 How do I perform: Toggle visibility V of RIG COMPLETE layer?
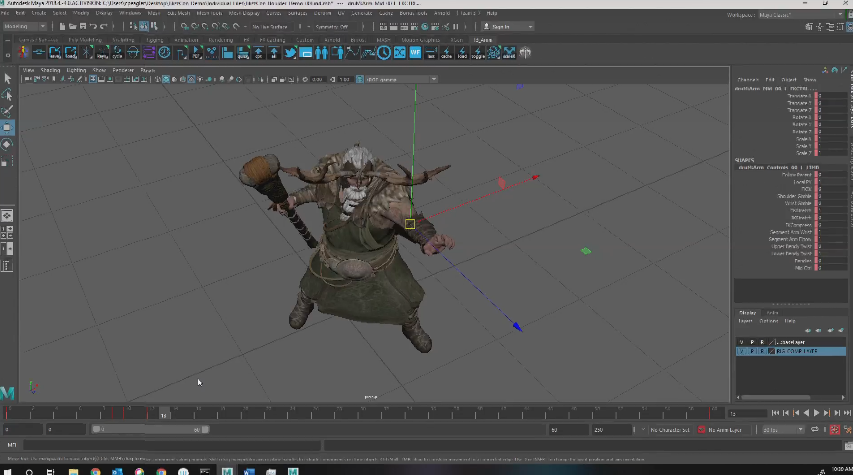click(x=741, y=351)
